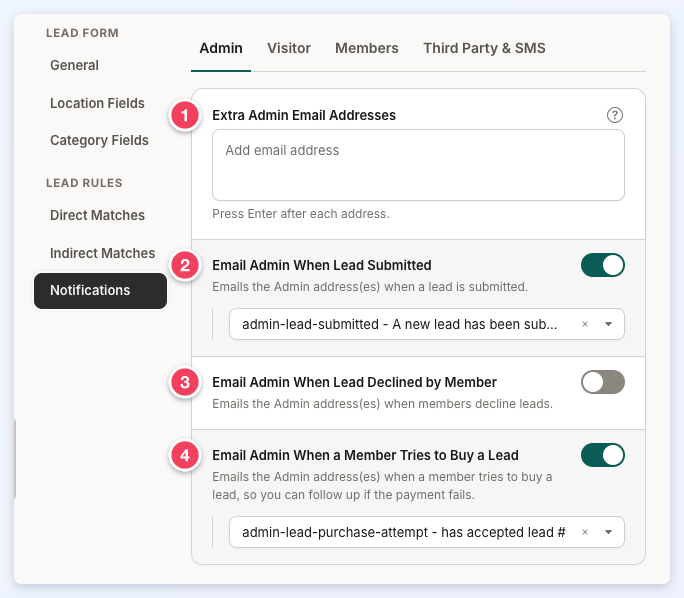
Task: Click 'Press Enter after each address' hint
Action: tap(301, 214)
